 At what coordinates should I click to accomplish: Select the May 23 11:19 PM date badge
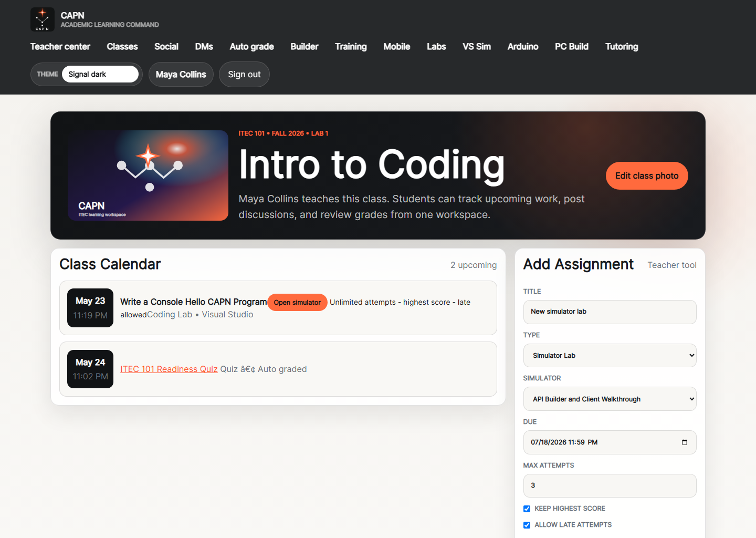click(90, 308)
